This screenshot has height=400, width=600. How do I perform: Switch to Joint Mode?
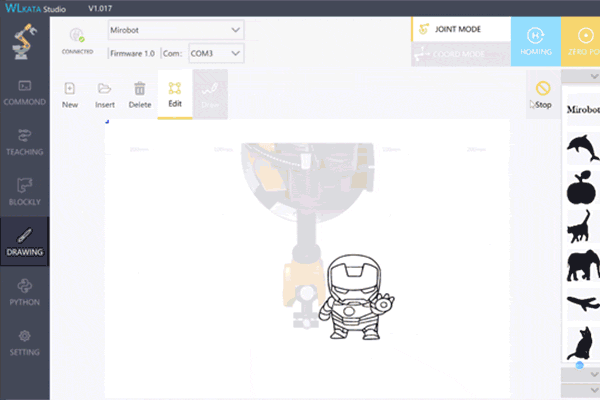pos(461,30)
